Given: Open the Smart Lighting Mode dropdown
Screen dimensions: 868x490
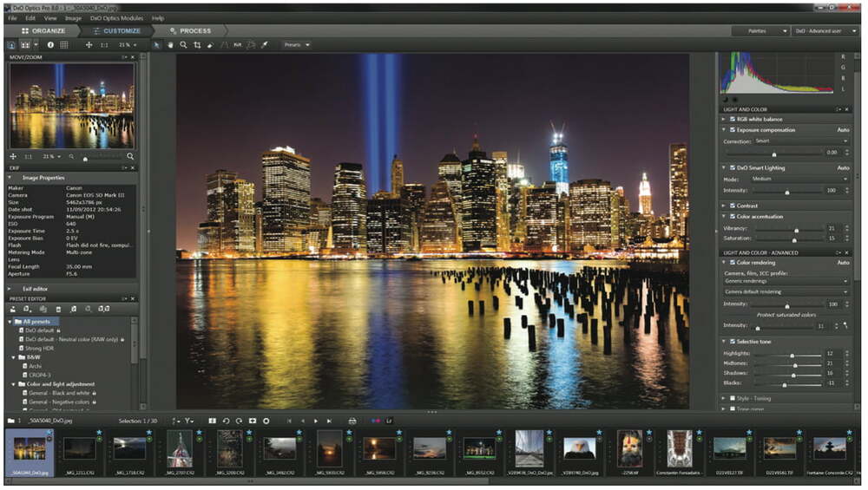Looking at the screenshot, I should pos(799,179).
